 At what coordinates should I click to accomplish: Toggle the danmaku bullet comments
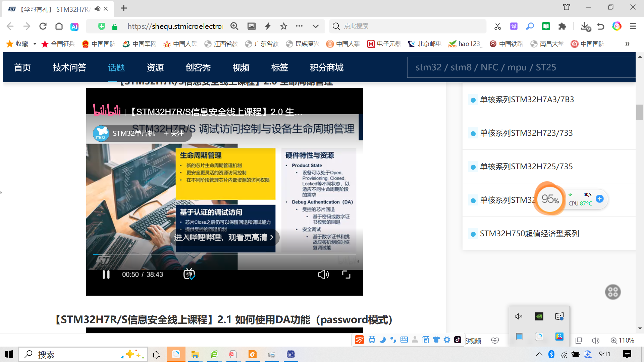click(x=189, y=274)
